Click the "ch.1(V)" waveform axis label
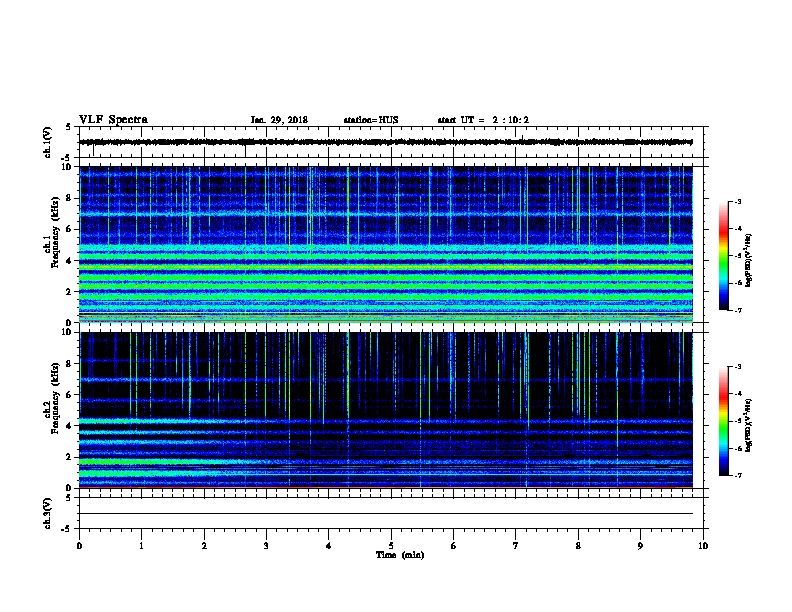Image resolution: width=792 pixels, height=612 pixels. (x=48, y=142)
